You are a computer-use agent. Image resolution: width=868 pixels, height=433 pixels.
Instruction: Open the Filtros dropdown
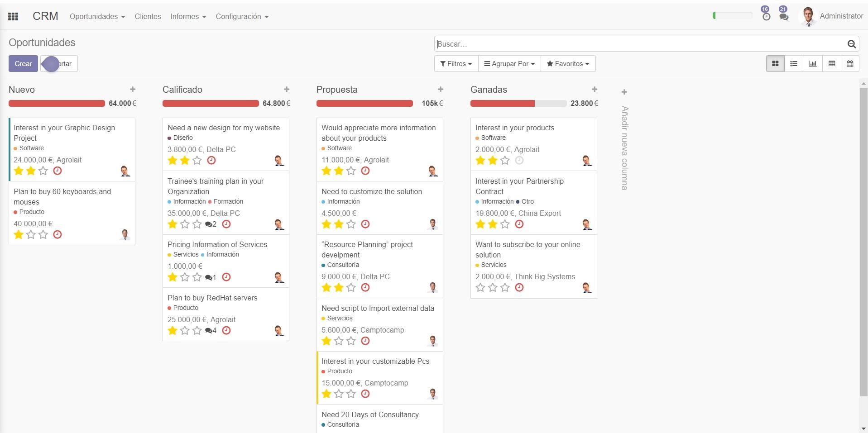456,63
